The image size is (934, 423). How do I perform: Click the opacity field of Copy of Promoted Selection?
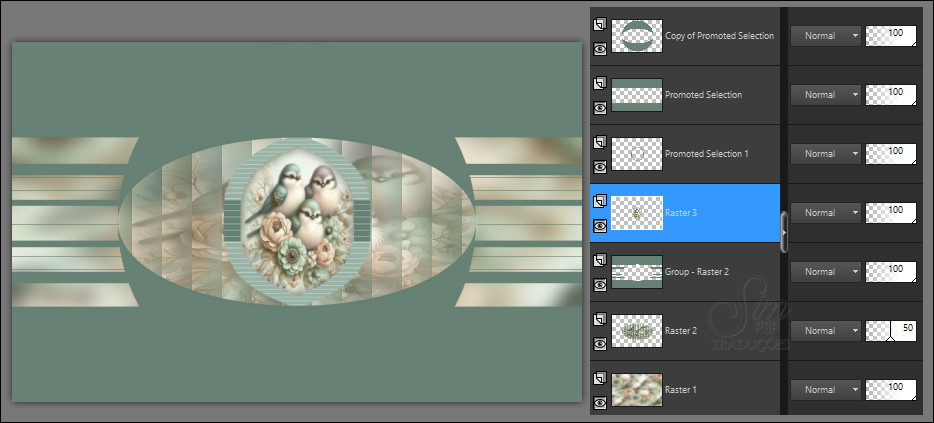pyautogui.click(x=891, y=36)
